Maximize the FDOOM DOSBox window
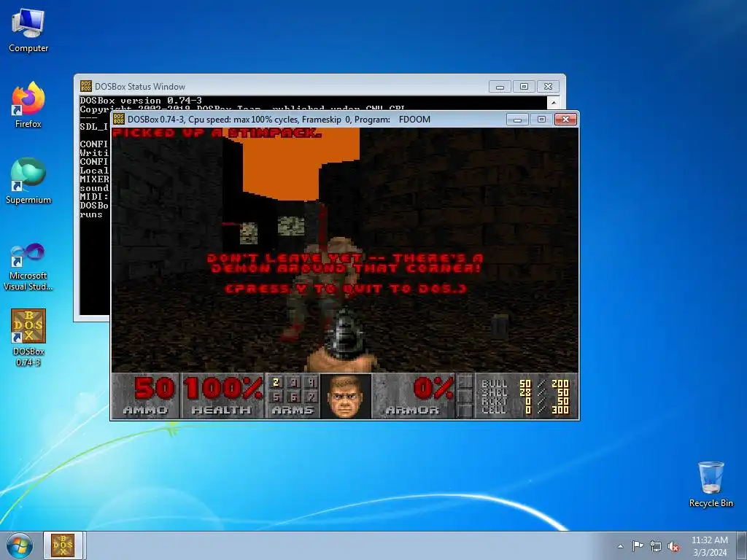 [541, 119]
